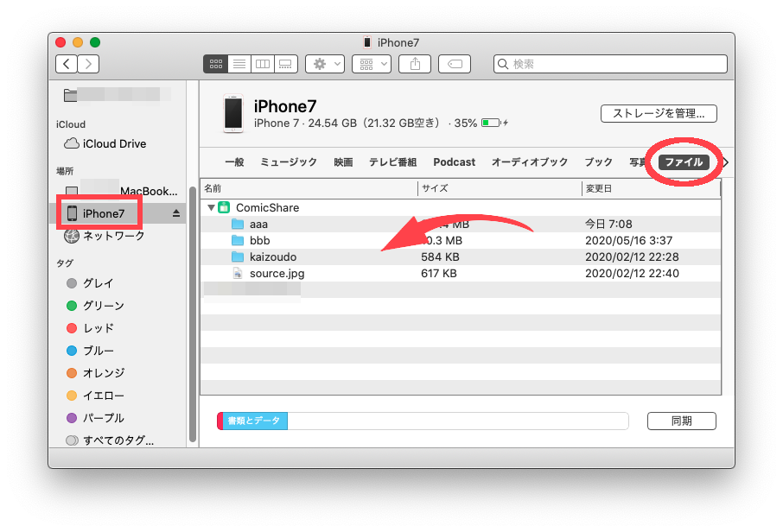Switch to list view

tap(239, 64)
